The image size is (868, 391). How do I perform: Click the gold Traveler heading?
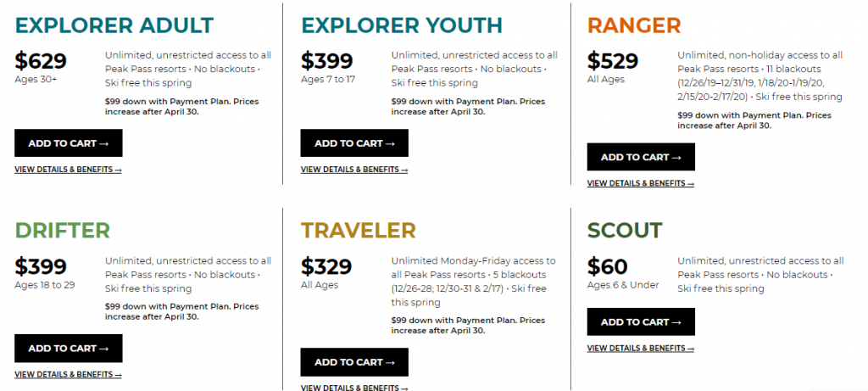click(x=359, y=231)
